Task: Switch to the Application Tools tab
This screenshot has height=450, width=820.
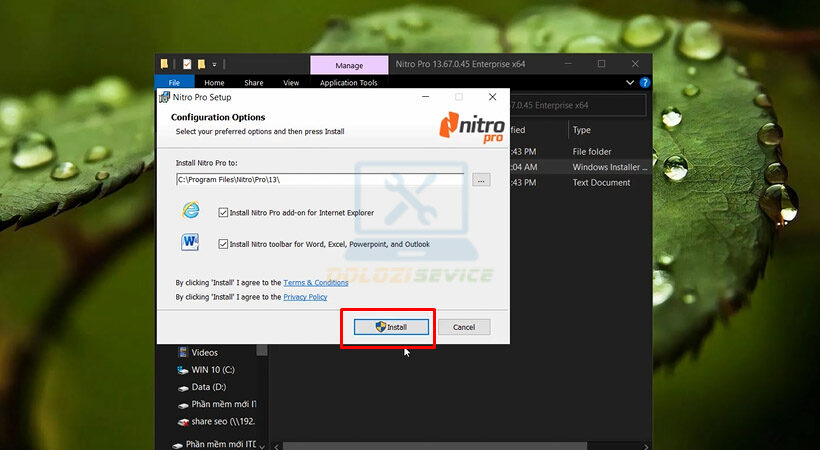Action: (348, 83)
